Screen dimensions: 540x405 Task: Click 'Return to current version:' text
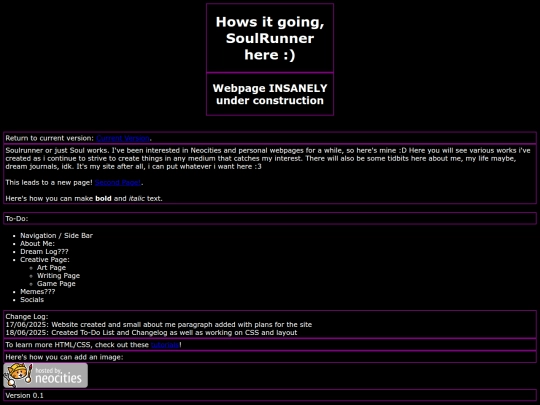point(50,138)
